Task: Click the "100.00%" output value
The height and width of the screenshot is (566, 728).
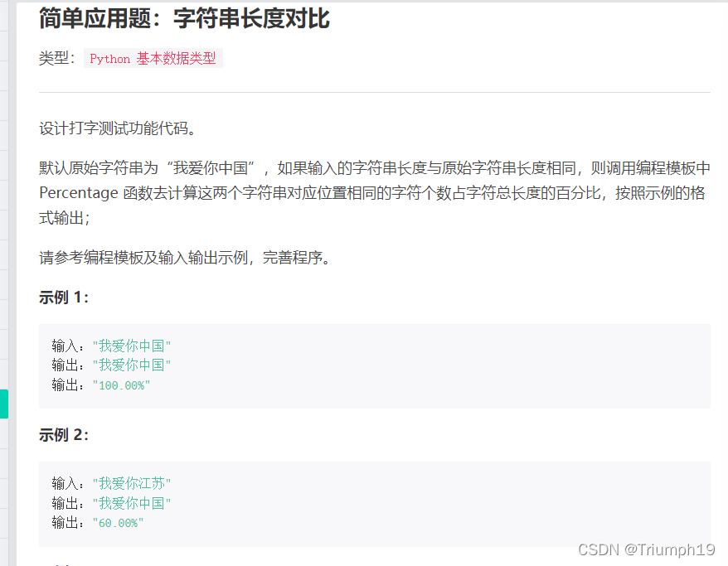Action: [x=121, y=385]
